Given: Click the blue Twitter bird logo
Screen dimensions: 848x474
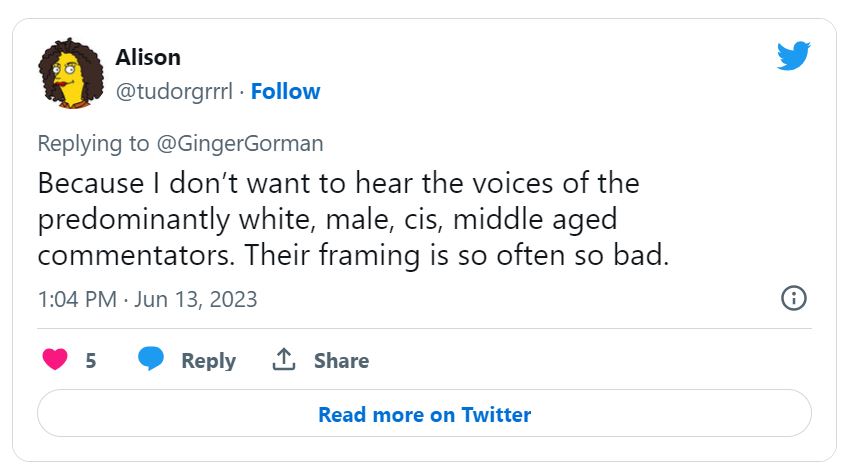Looking at the screenshot, I should (793, 56).
